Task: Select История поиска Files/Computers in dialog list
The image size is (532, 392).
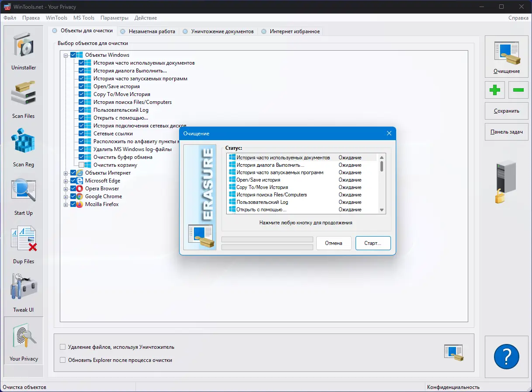Action: click(x=302, y=195)
